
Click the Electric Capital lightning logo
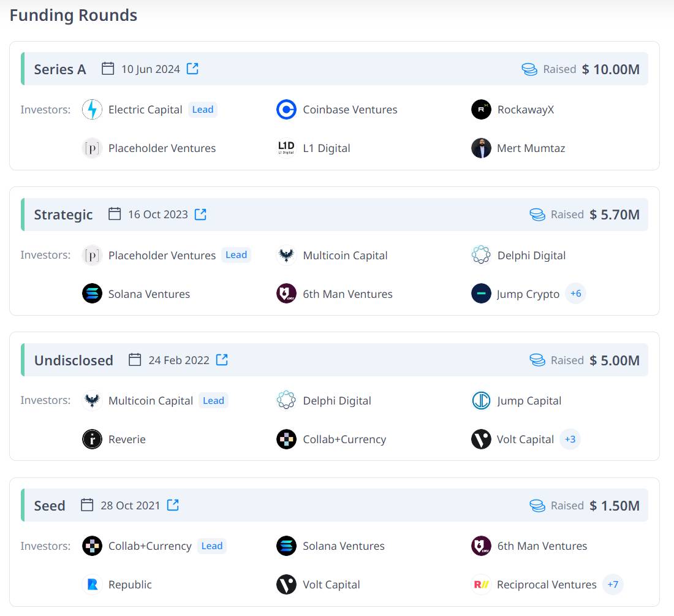(x=92, y=110)
